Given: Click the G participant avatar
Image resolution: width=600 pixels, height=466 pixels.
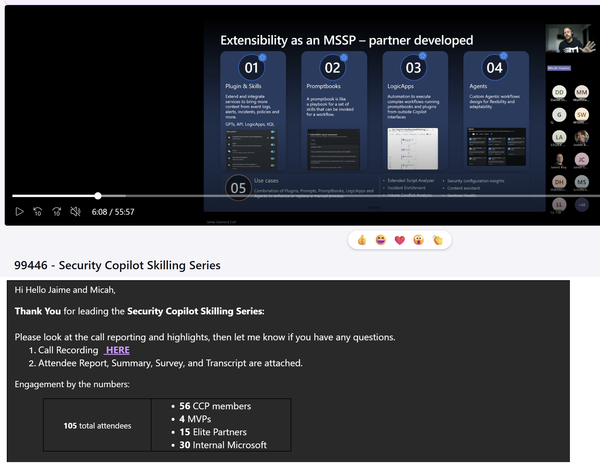Looking at the screenshot, I should tap(559, 114).
